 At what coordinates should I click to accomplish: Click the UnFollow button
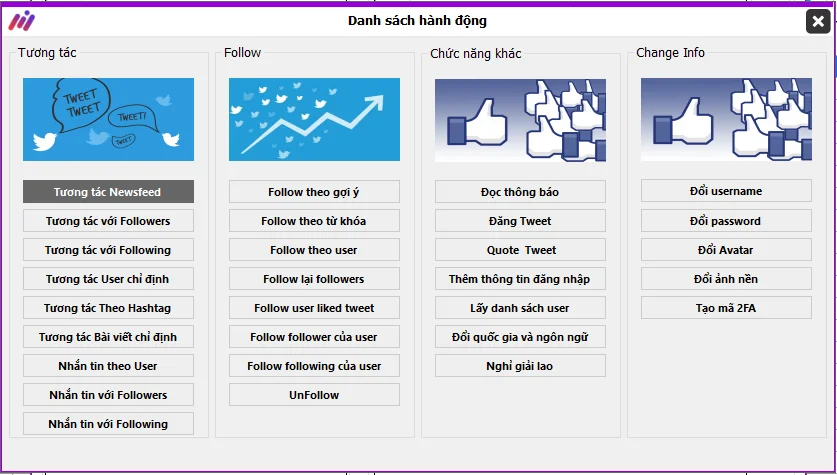pos(314,395)
